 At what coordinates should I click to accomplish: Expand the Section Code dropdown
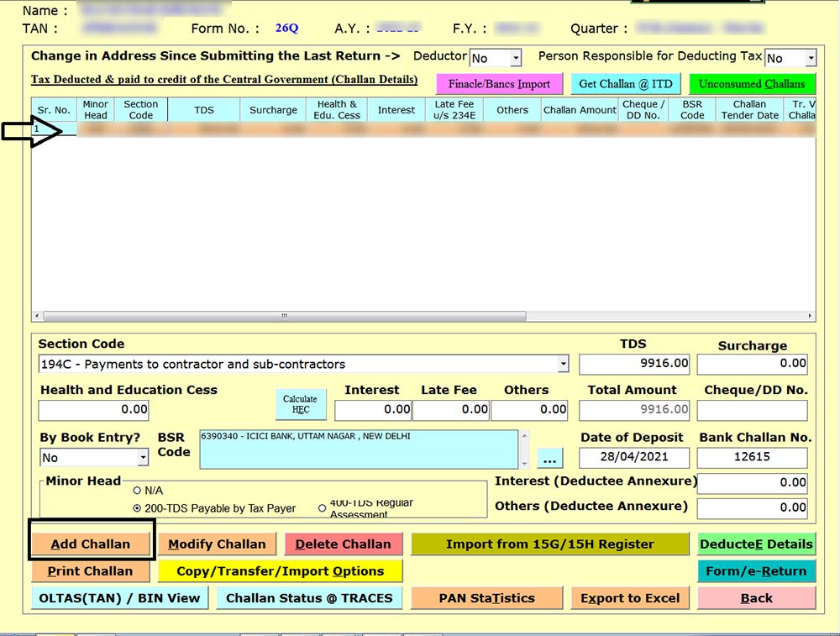[562, 365]
